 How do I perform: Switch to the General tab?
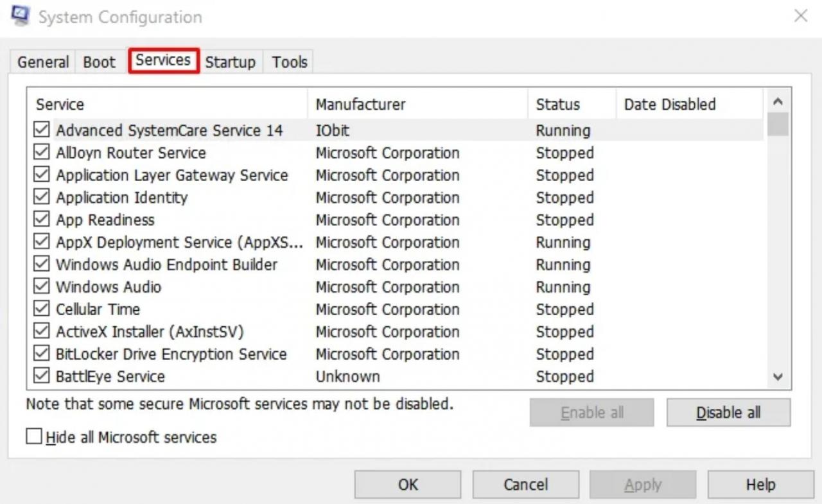[43, 62]
